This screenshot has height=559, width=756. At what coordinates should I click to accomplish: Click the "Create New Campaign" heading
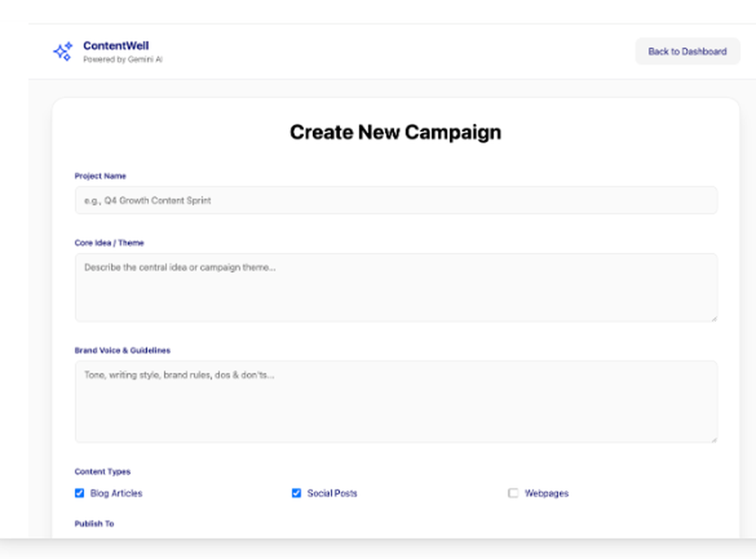point(395,132)
